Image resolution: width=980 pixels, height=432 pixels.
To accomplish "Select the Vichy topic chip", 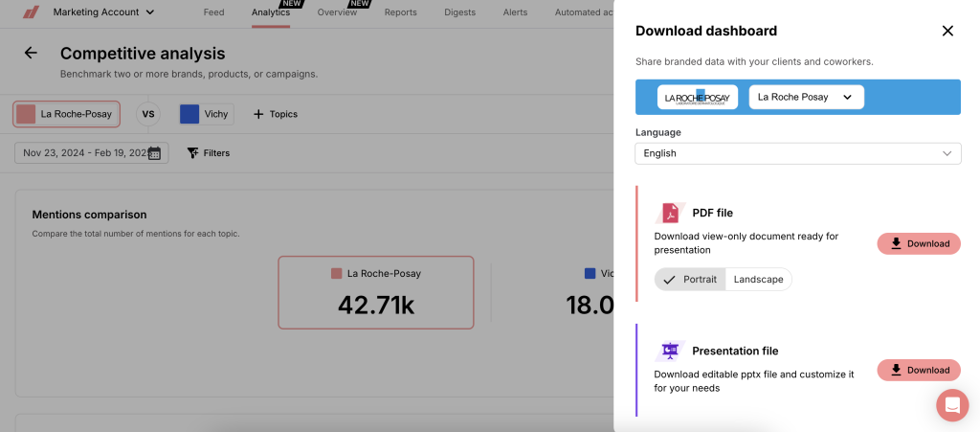I will [x=207, y=114].
